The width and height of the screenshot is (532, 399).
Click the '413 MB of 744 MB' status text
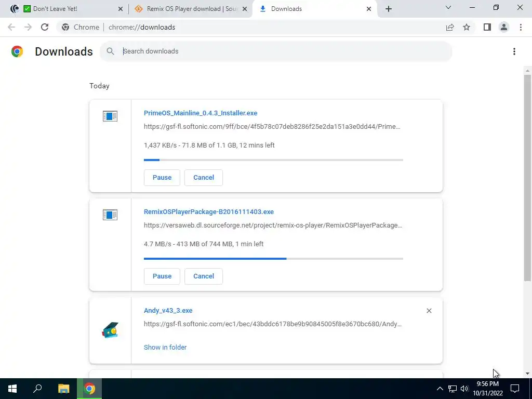click(205, 244)
